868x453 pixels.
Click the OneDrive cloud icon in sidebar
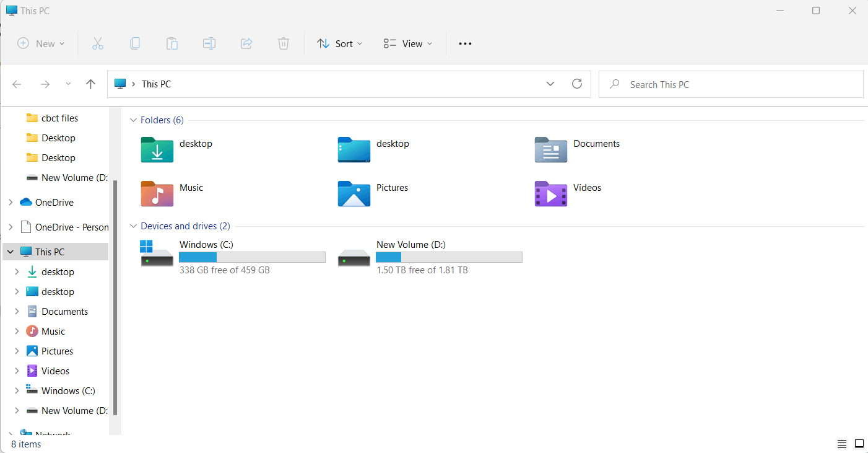pos(25,202)
